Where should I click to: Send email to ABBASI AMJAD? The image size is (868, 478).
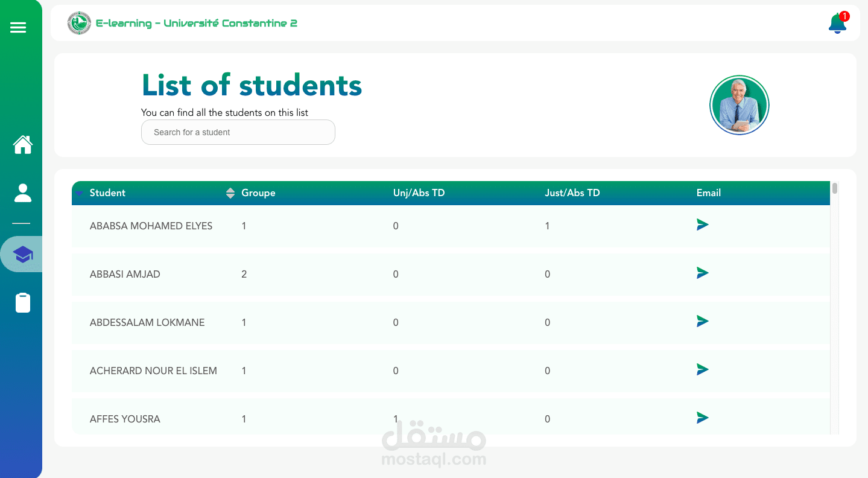coord(702,273)
